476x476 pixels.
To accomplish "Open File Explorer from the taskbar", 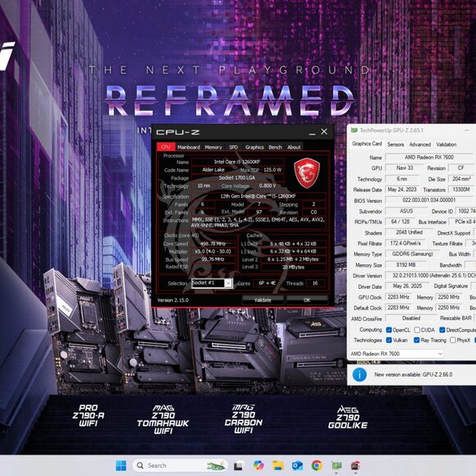I will click(277, 465).
